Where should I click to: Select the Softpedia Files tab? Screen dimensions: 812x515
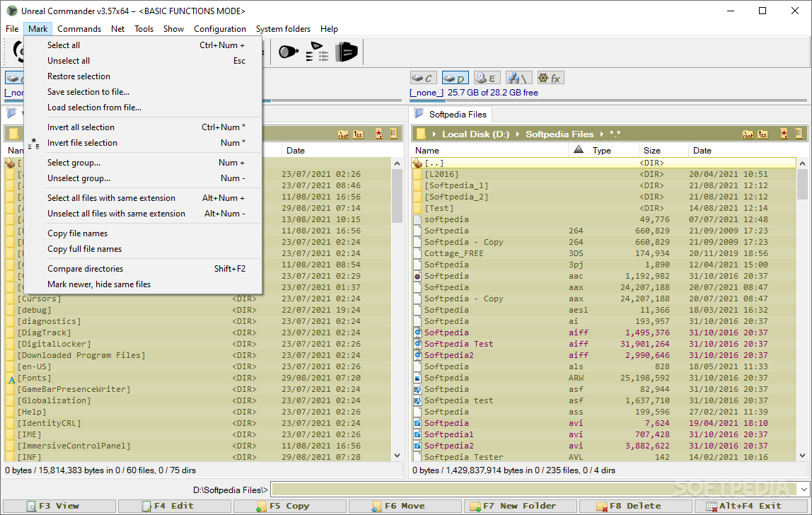point(451,115)
